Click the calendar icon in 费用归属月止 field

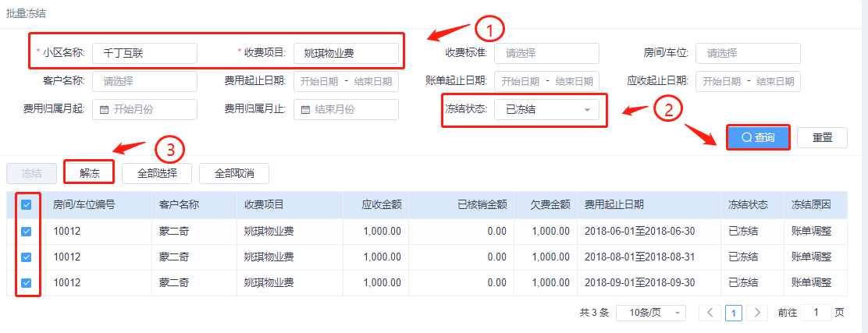point(305,109)
